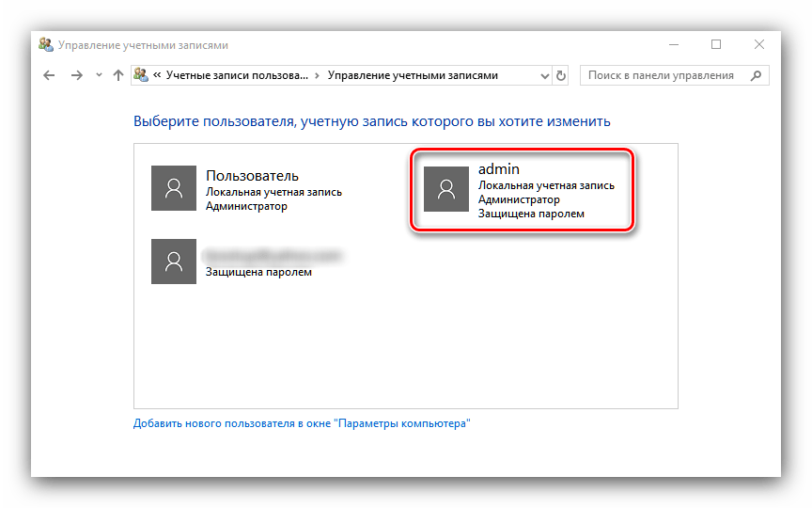
Task: Click the Forward navigation arrow
Action: pos(77,75)
